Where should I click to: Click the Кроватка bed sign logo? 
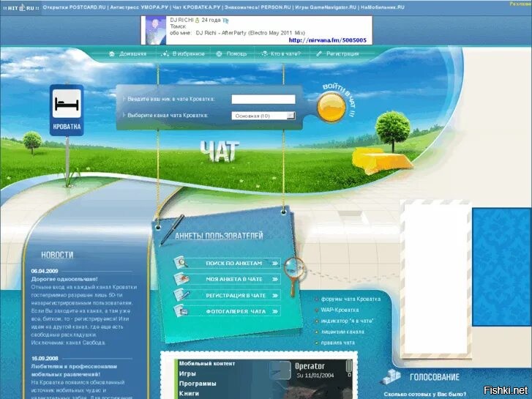(67, 110)
